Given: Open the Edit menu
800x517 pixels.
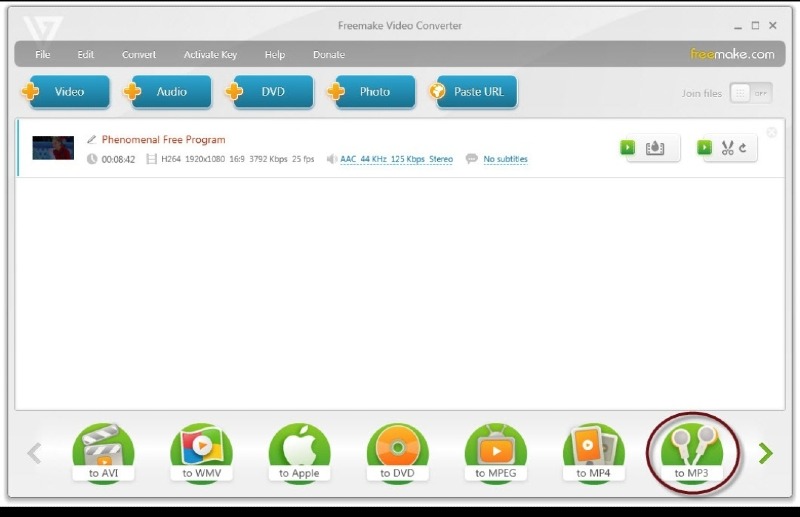Looking at the screenshot, I should [85, 55].
